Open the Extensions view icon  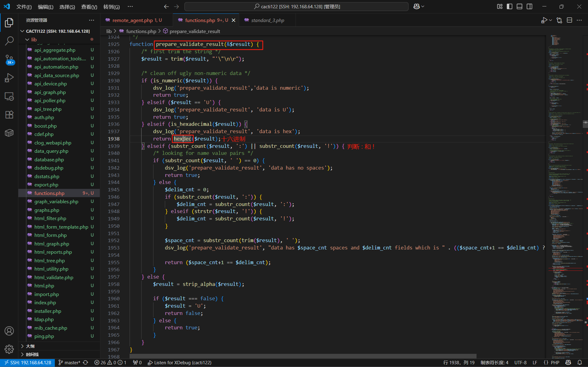[x=9, y=115]
